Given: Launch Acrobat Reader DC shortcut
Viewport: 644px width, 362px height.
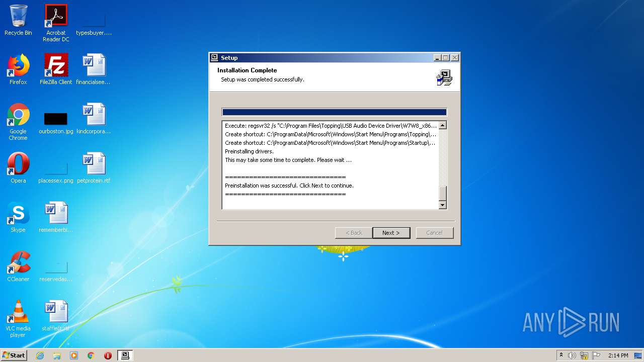Looking at the screenshot, I should point(56,23).
